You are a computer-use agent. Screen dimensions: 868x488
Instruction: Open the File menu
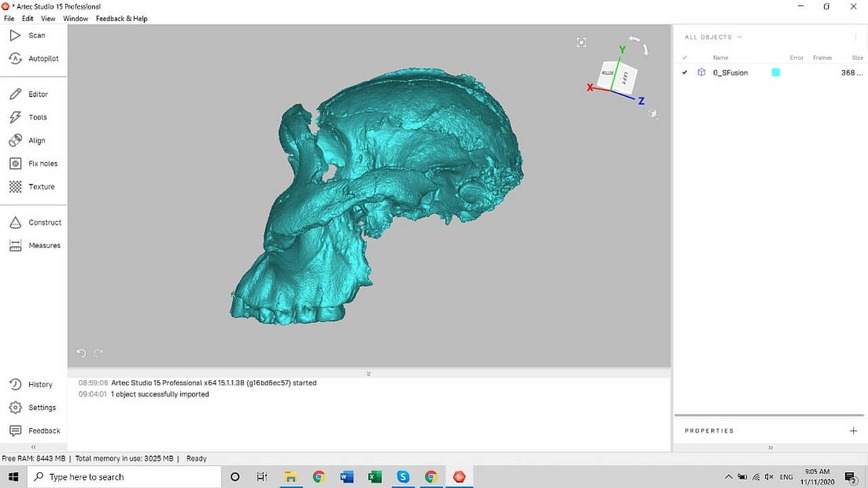pos(9,18)
